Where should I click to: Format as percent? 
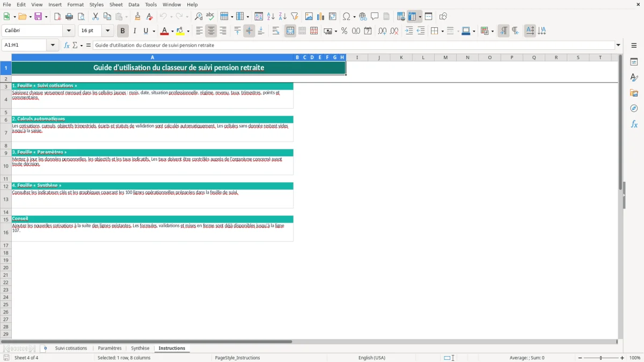point(345,31)
